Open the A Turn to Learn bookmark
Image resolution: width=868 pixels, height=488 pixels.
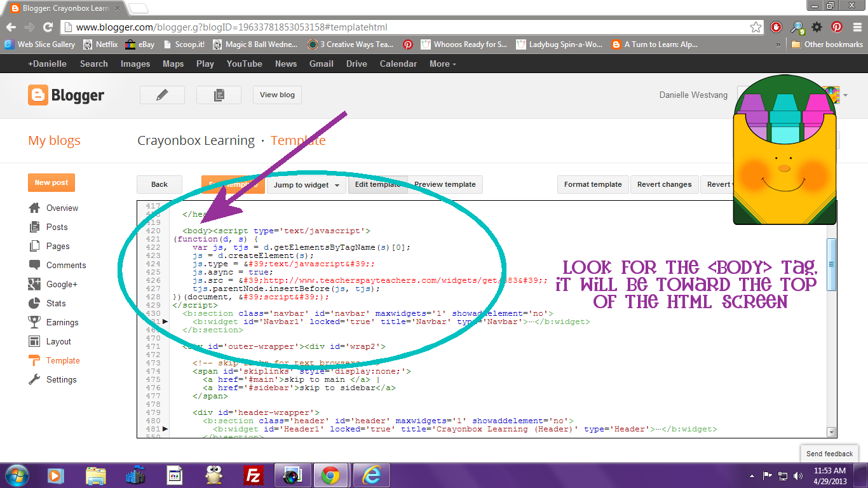tap(654, 44)
